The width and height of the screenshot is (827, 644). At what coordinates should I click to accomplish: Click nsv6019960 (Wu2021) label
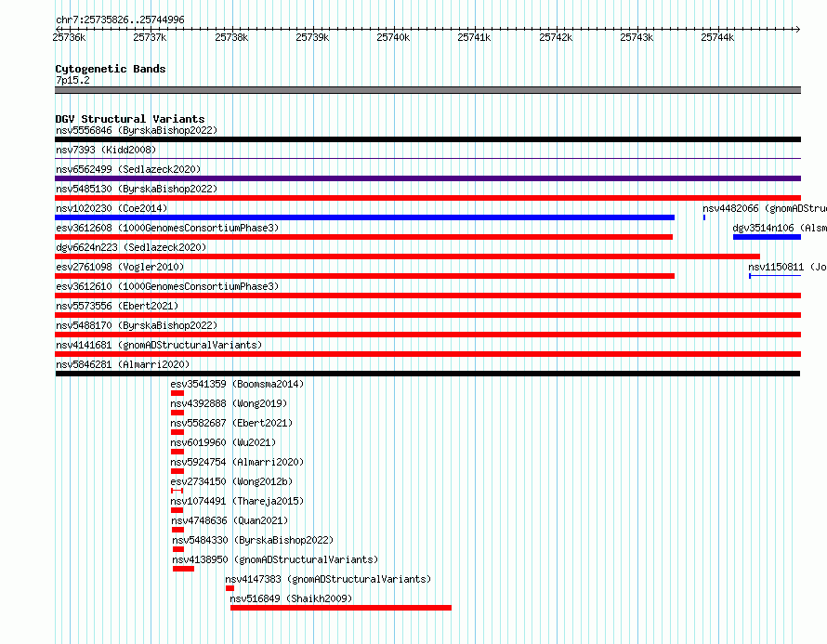click(223, 442)
